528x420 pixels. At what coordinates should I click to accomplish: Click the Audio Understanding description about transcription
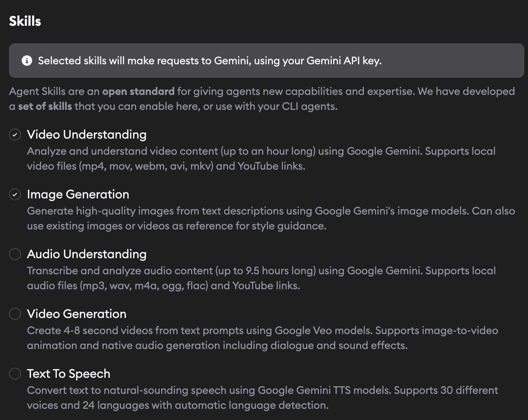[x=261, y=278]
